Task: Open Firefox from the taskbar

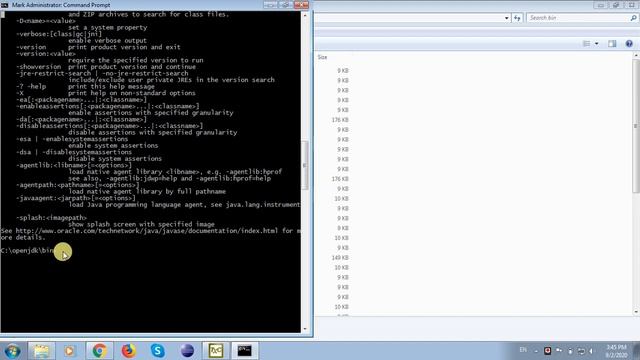Action: point(129,351)
